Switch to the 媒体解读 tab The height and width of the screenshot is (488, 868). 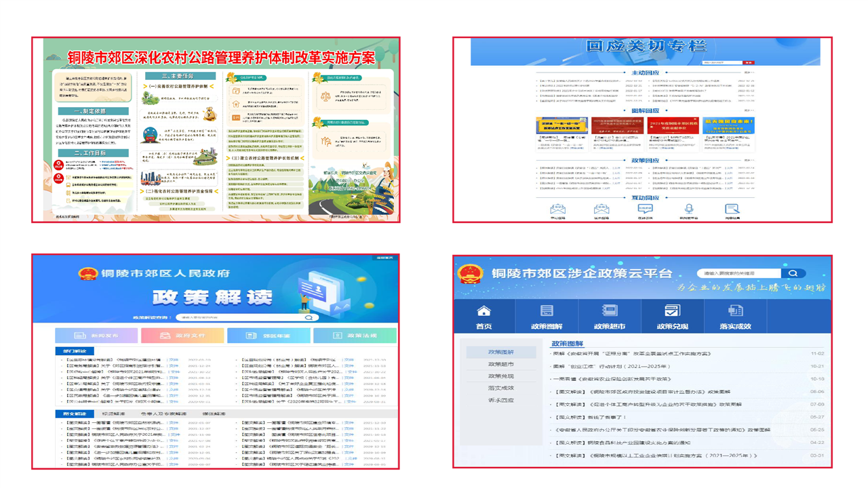pyautogui.click(x=214, y=413)
